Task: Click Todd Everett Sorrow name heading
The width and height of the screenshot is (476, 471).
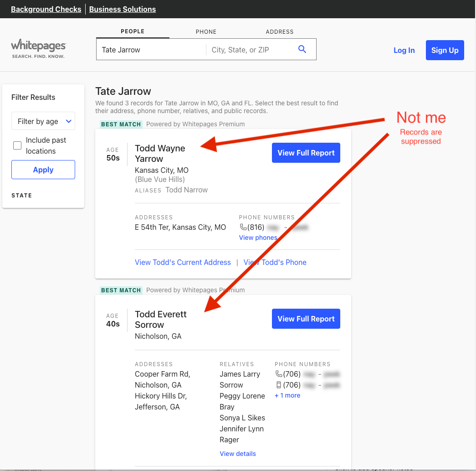Action: point(161,319)
